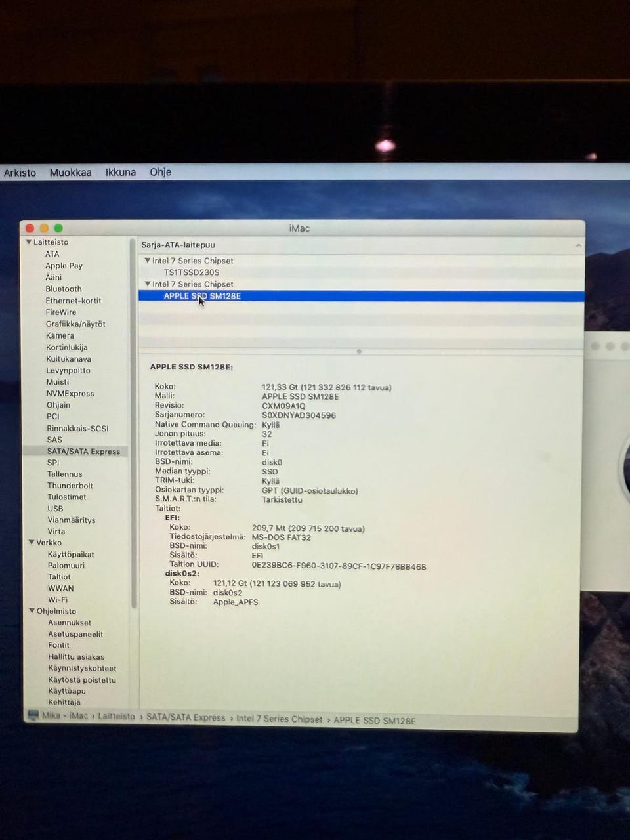Viewport: 630px width, 840px height.
Task: Select Käyttöpaikat under Verkko
Action: [71, 555]
